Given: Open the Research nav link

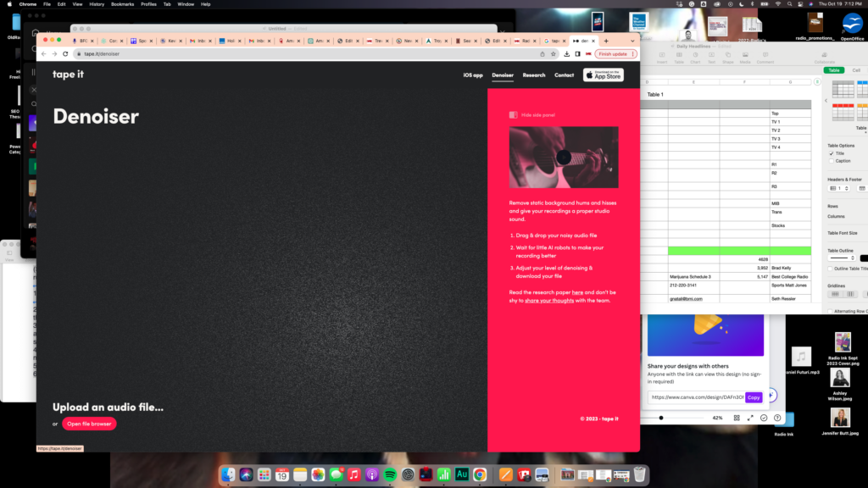Looking at the screenshot, I should pos(534,75).
